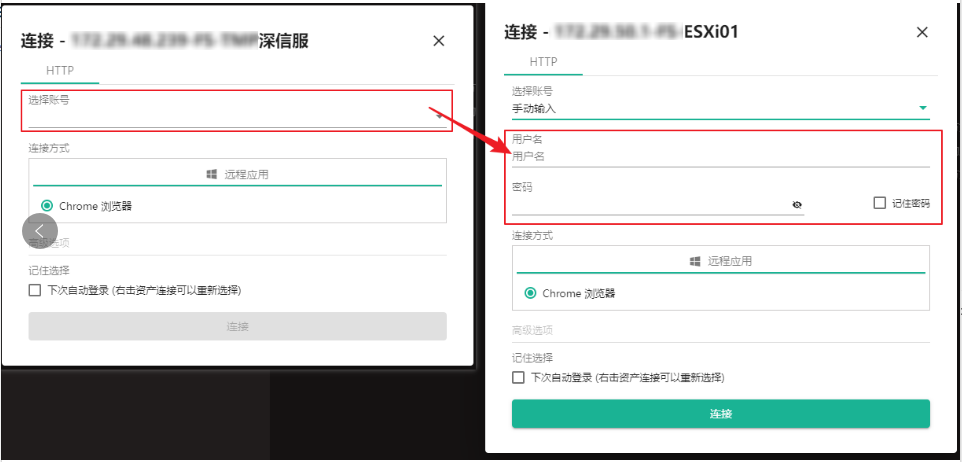Select Chrome 浏览器 radio in left dialog
The height and width of the screenshot is (462, 962).
47,206
